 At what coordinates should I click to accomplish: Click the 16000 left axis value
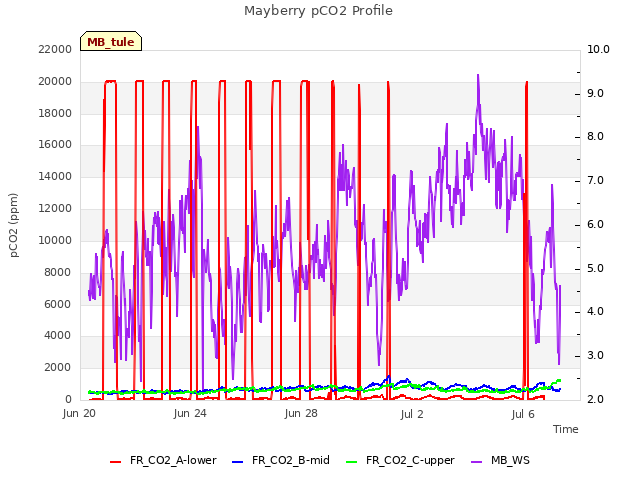[55, 144]
